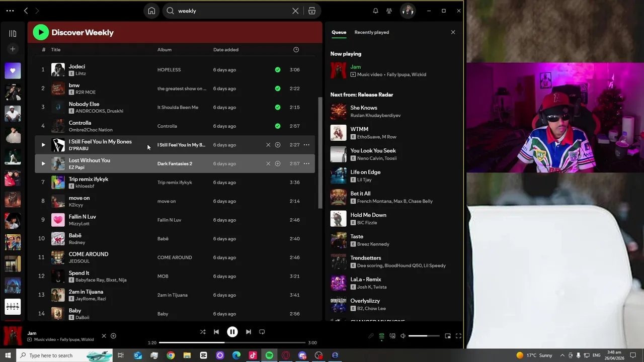Open Windows Start menu

(x=8, y=355)
